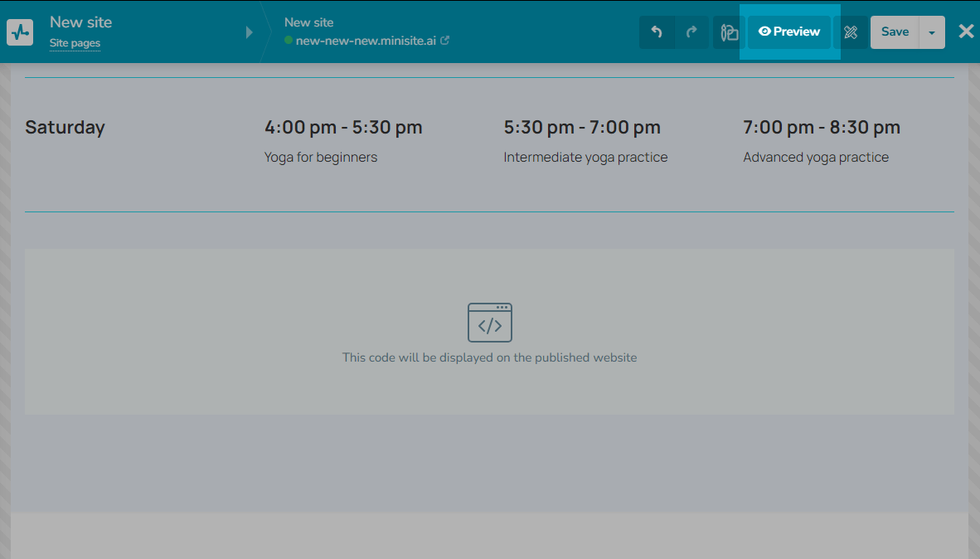Open the Site pages link
Viewport: 980px width, 559px height.
coord(75,42)
